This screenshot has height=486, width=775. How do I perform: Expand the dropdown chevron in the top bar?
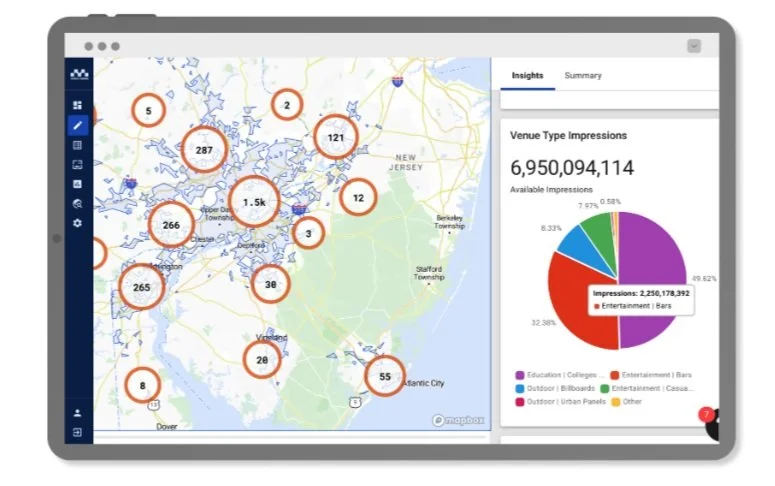pos(694,46)
